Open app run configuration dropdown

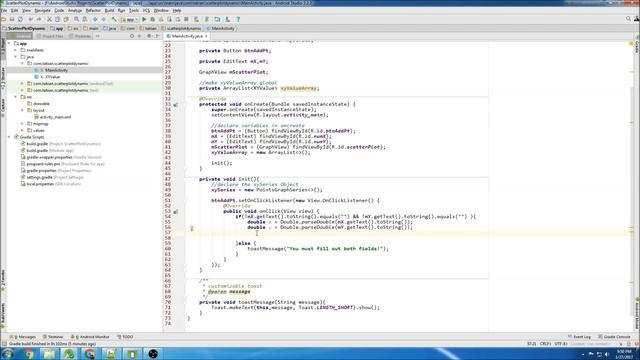click(129, 19)
